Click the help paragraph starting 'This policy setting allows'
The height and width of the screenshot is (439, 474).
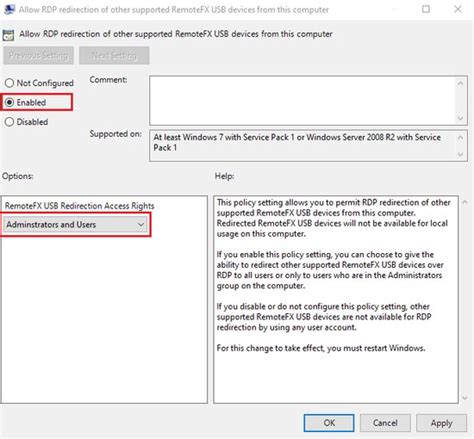pos(333,218)
